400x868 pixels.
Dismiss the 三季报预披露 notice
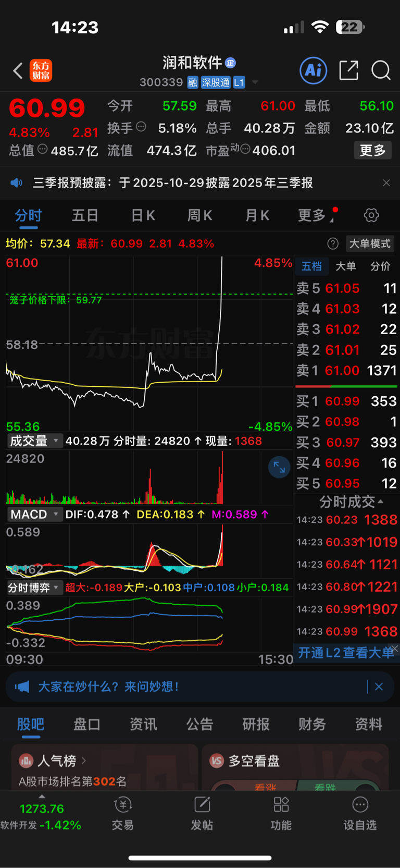(386, 182)
